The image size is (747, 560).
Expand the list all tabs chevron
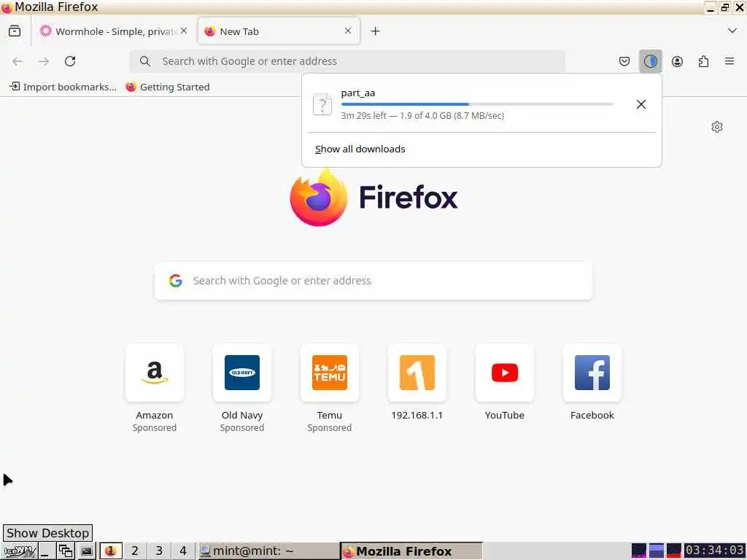[x=732, y=31]
